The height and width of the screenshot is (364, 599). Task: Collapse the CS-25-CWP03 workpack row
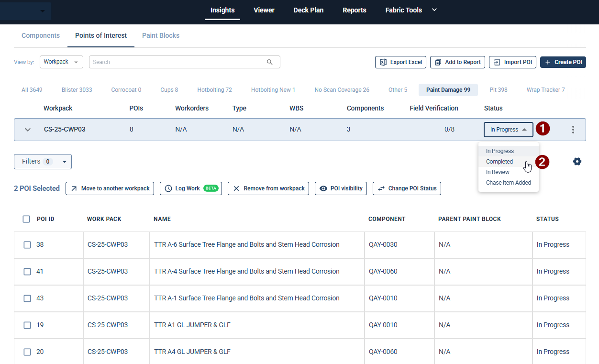point(28,130)
